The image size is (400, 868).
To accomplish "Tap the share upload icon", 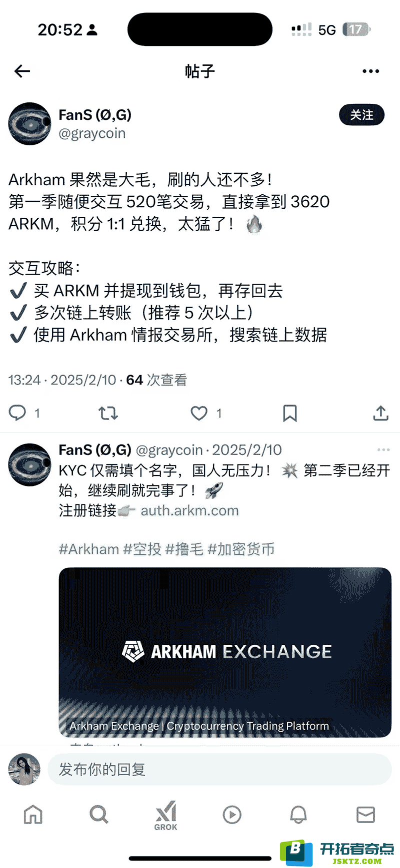I will tap(381, 413).
